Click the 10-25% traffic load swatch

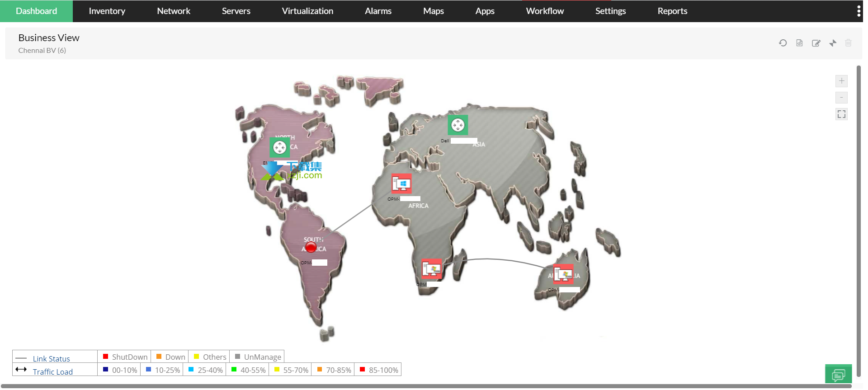pos(148,369)
